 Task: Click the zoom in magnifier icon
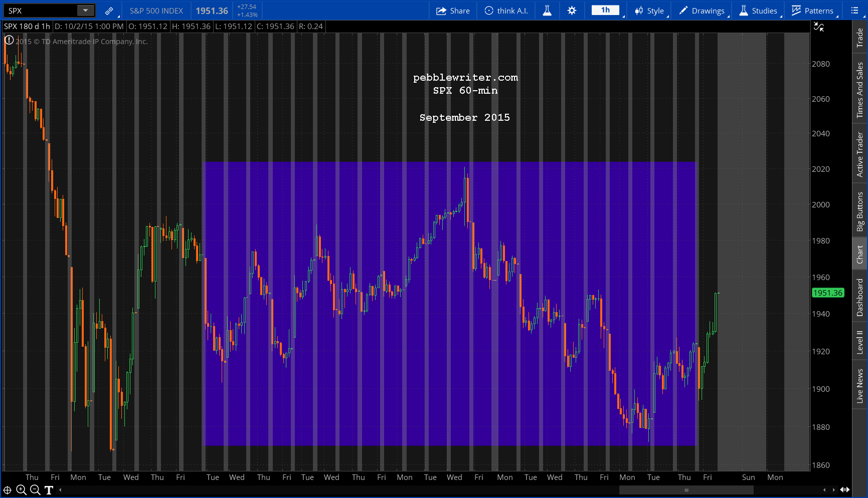click(x=21, y=490)
